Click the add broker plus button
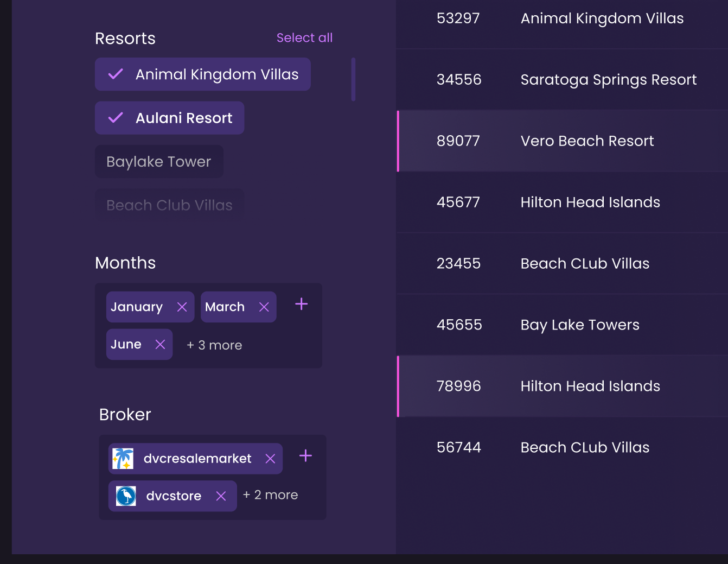The width and height of the screenshot is (728, 564). click(305, 456)
